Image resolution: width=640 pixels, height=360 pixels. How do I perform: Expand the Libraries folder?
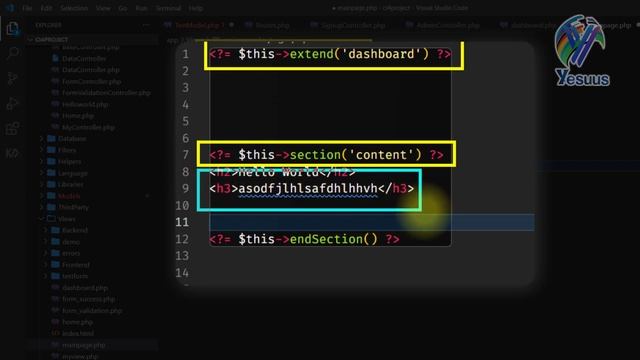(x=71, y=184)
